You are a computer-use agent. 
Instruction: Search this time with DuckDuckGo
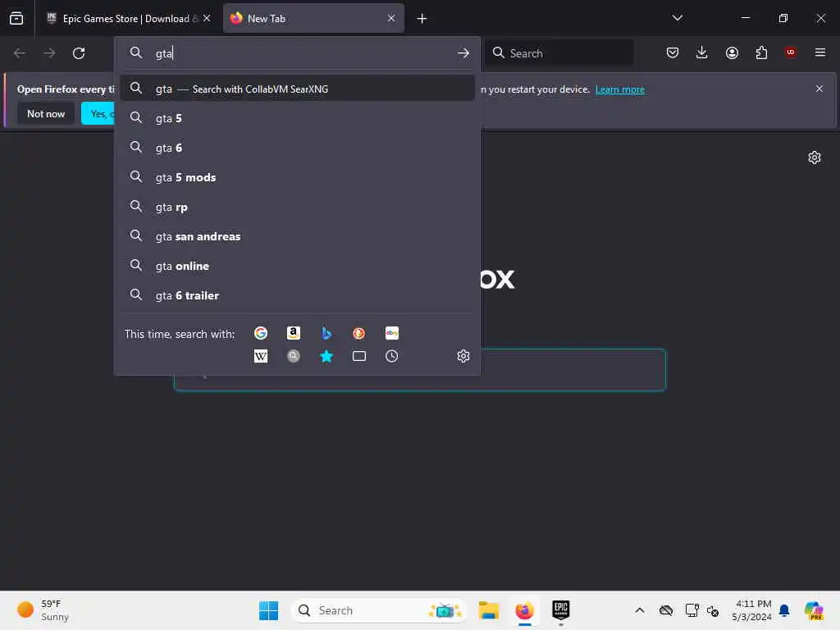pyautogui.click(x=359, y=333)
